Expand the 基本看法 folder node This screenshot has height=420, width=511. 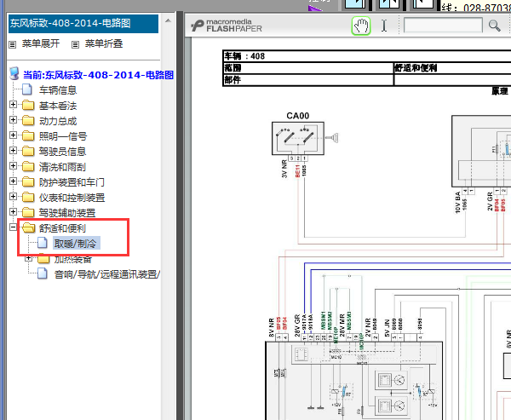click(x=13, y=104)
